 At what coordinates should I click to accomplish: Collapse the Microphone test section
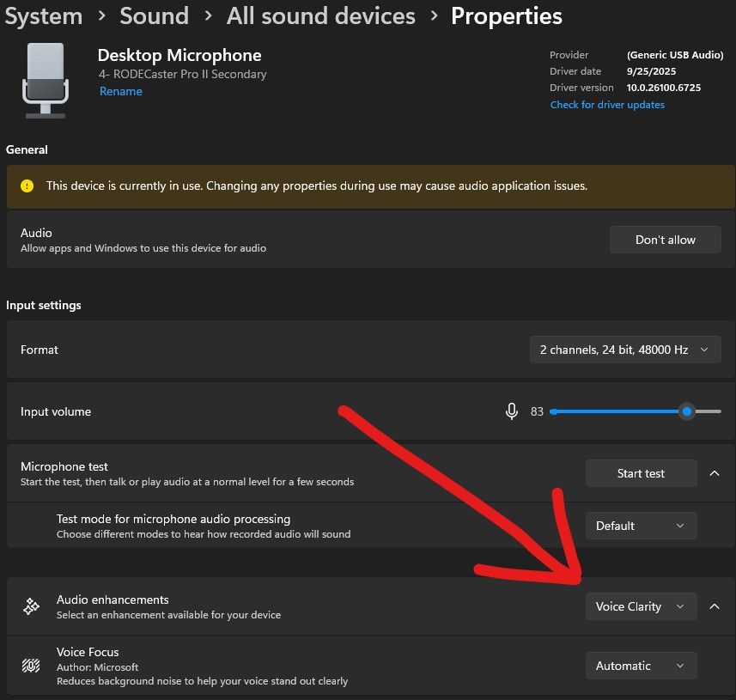click(715, 472)
